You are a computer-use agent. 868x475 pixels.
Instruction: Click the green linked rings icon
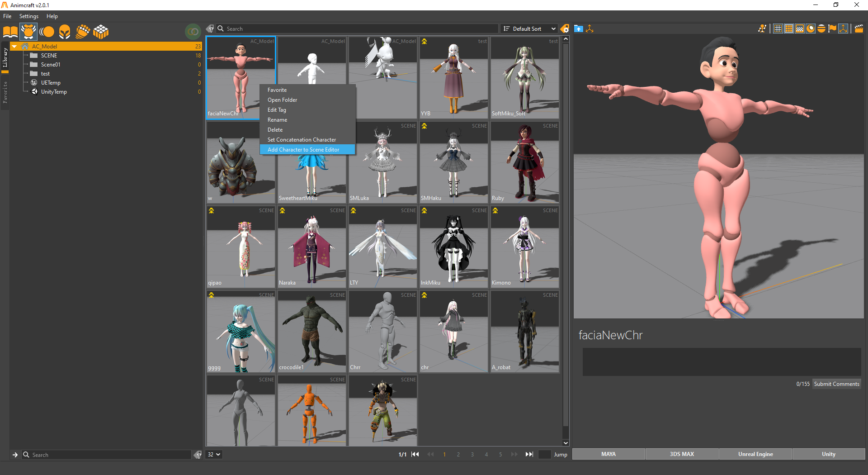pos(193,32)
